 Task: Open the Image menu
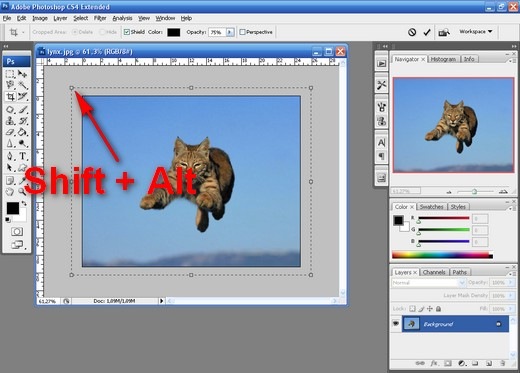[x=40, y=18]
